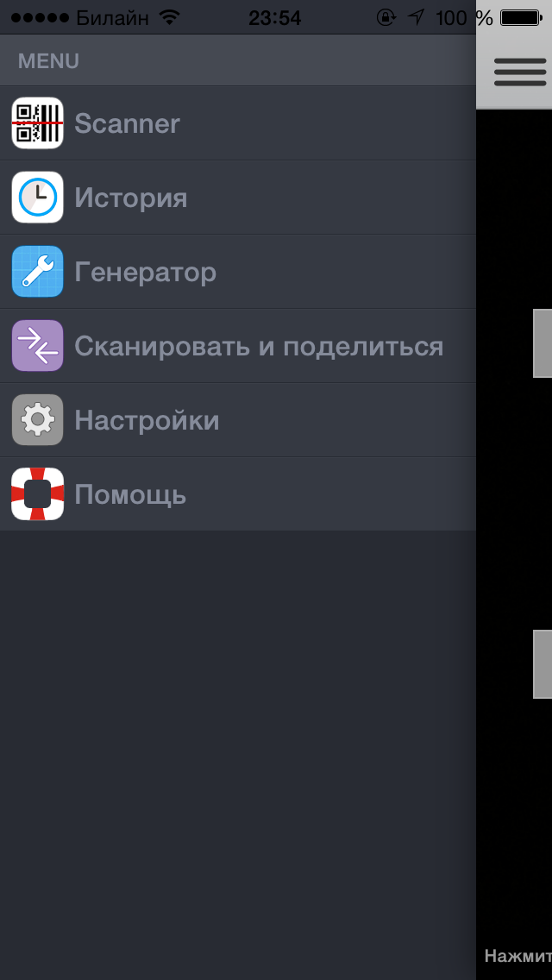
Task: Tap the gray gear Настройки icon
Action: [37, 420]
